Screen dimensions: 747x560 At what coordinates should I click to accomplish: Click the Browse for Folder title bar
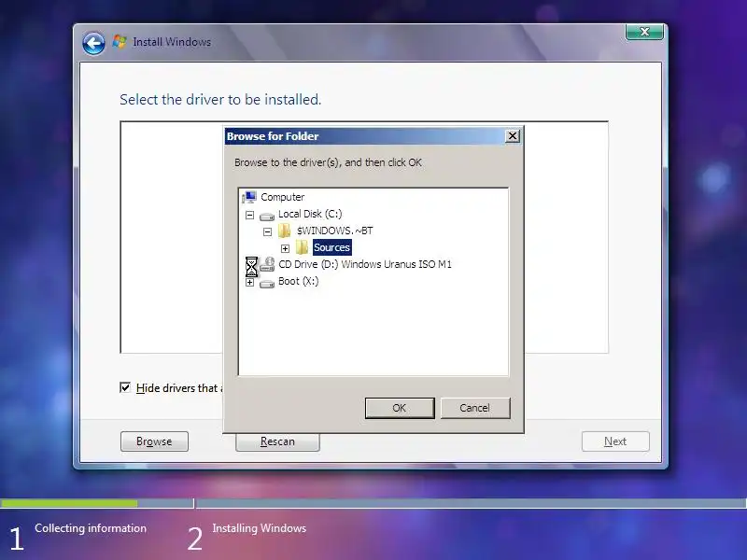365,136
